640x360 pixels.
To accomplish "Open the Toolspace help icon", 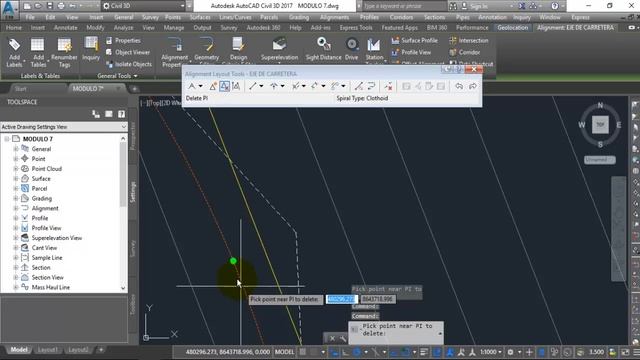I will pyautogui.click(x=121, y=114).
